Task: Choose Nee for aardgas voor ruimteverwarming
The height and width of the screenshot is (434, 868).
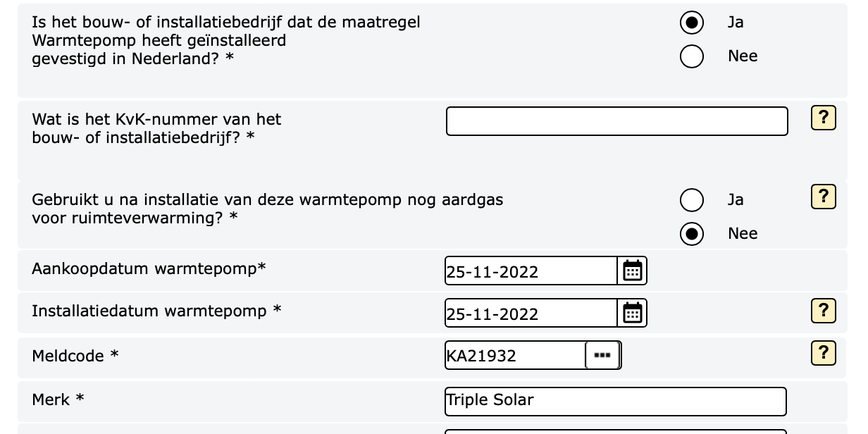Action: point(692,234)
